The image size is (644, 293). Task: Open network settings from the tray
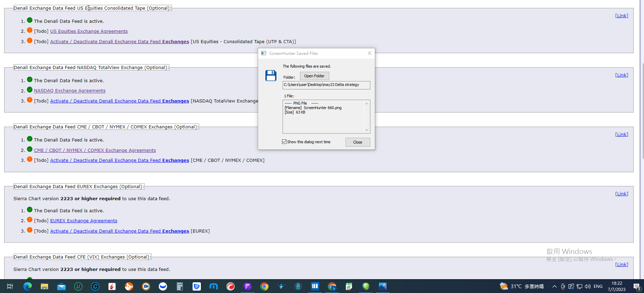(x=579, y=286)
